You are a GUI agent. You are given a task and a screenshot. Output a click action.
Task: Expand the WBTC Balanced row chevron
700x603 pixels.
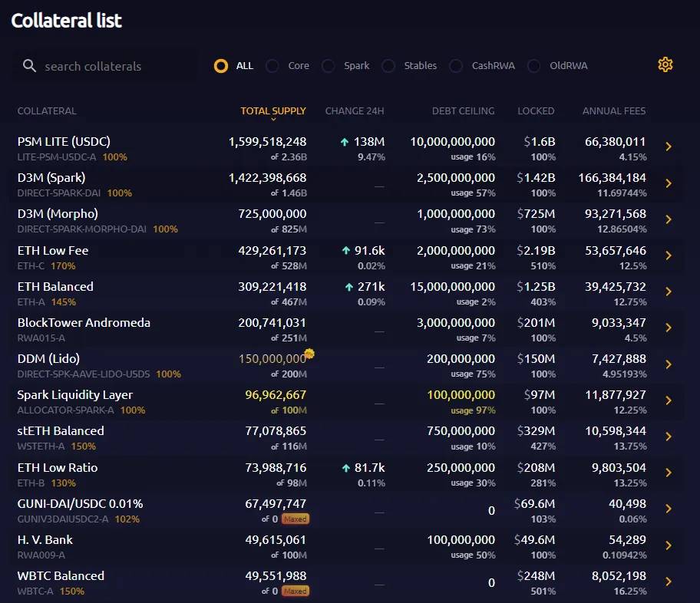click(668, 582)
